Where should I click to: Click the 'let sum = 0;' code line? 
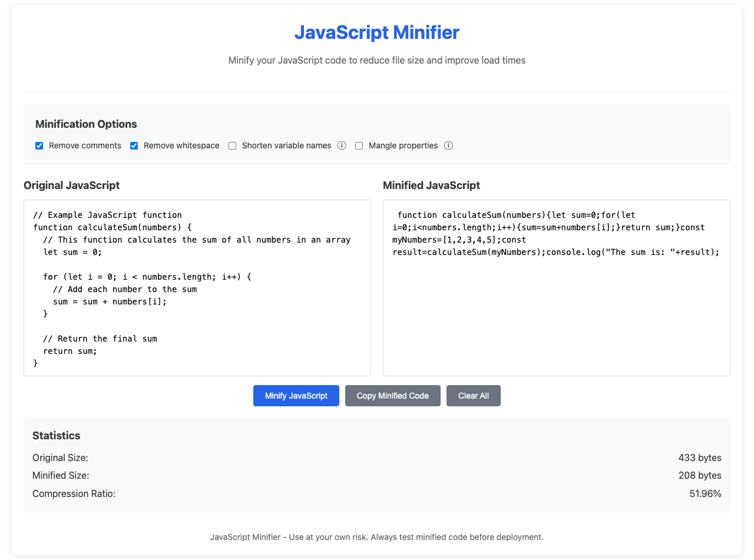point(72,252)
